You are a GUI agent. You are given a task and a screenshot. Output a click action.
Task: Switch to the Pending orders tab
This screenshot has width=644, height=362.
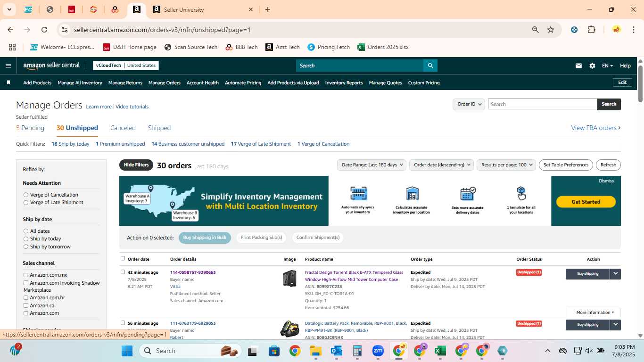point(30,128)
